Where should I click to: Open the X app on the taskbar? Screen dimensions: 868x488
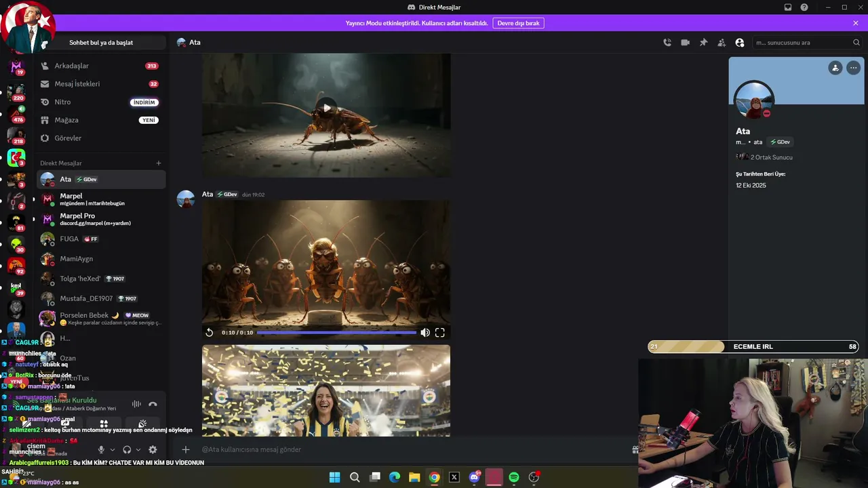tap(454, 477)
